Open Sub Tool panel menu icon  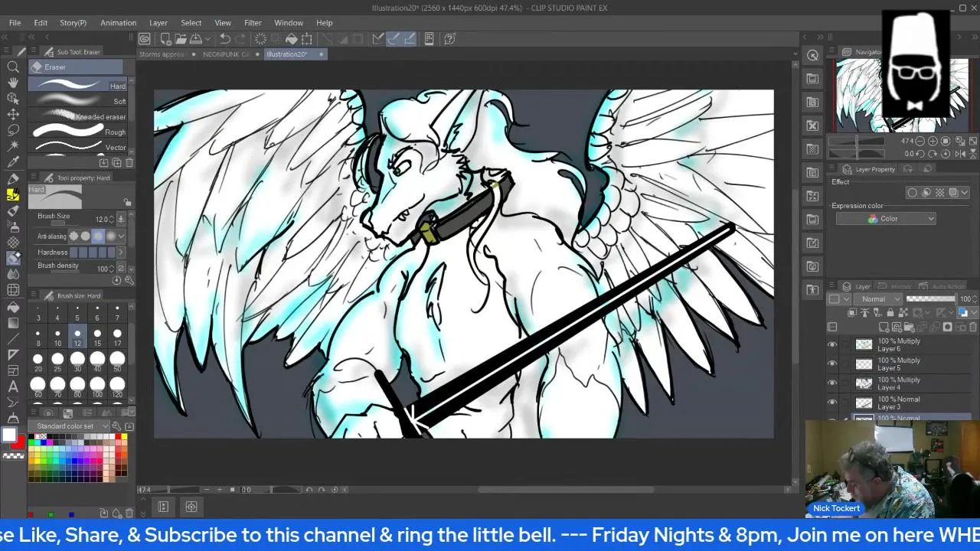[x=33, y=51]
